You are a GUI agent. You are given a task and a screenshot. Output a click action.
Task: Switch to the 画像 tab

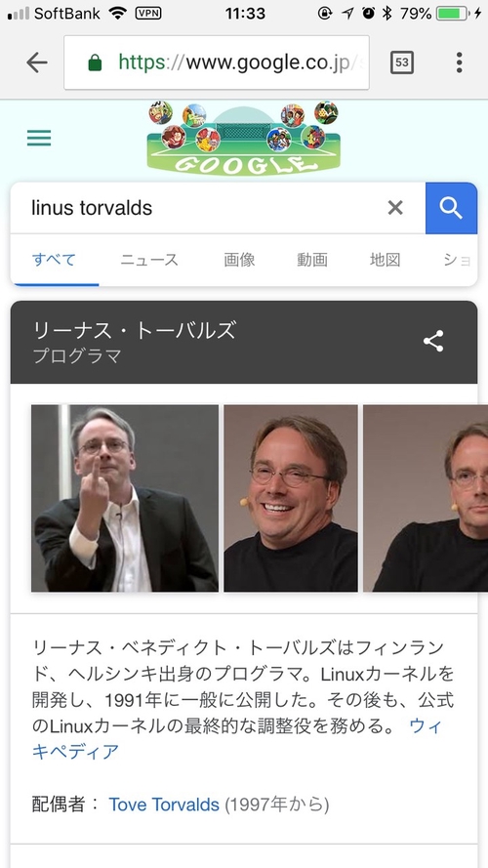coord(239,260)
